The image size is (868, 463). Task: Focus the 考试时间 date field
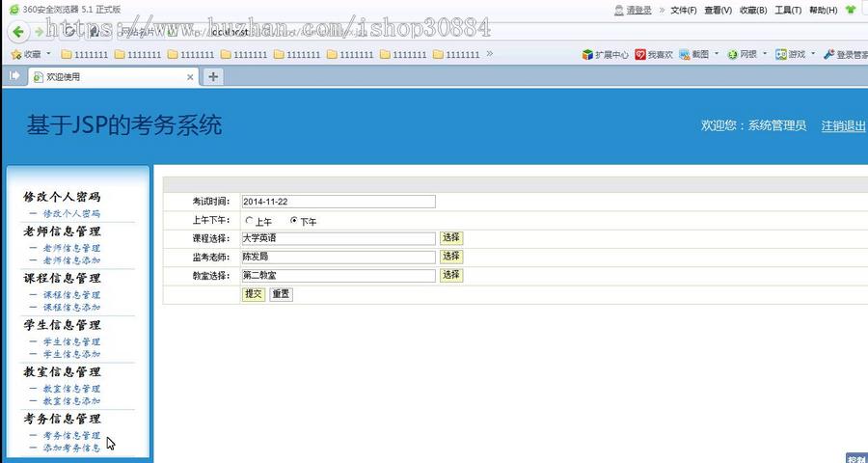(339, 202)
